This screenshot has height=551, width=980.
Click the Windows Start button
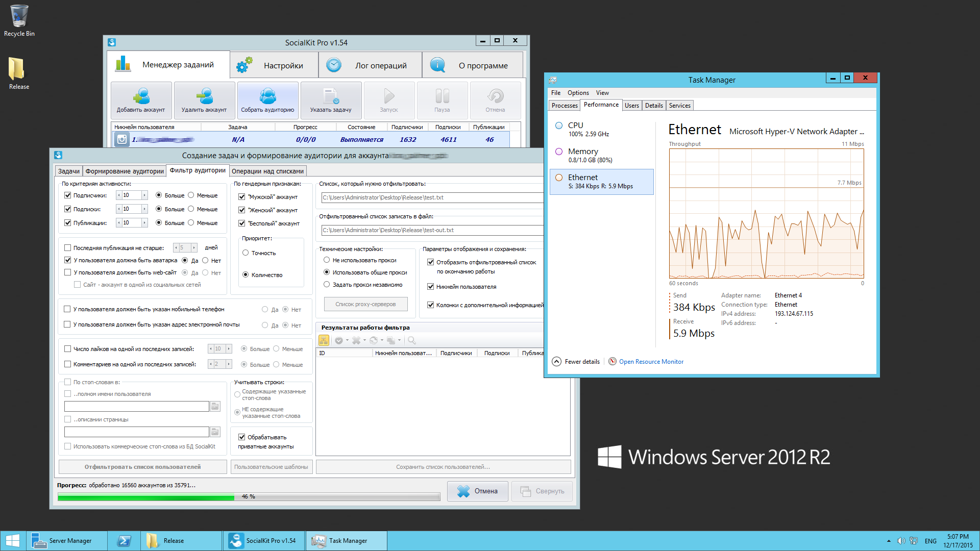click(13, 541)
